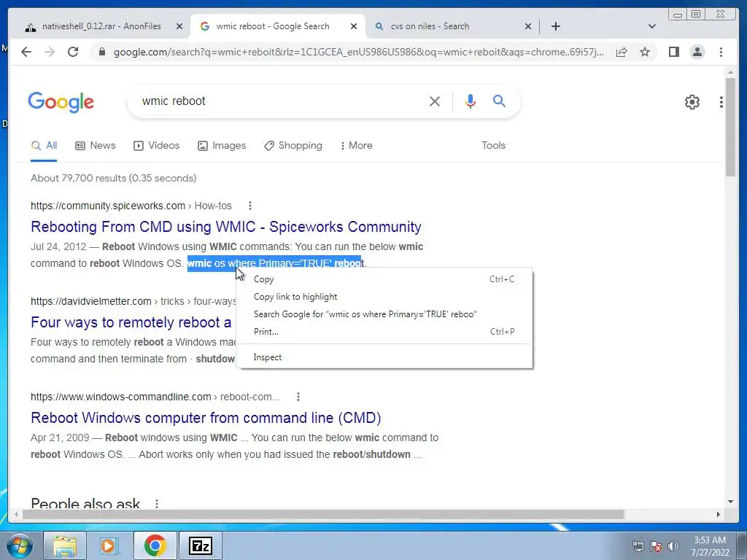Click the address bar URL
This screenshot has height=560, width=747.
point(358,52)
